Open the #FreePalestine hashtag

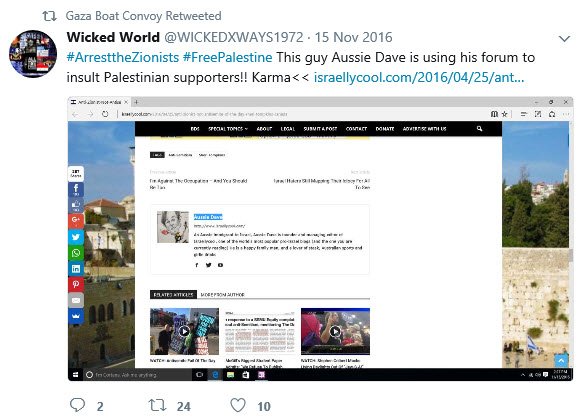click(228, 58)
